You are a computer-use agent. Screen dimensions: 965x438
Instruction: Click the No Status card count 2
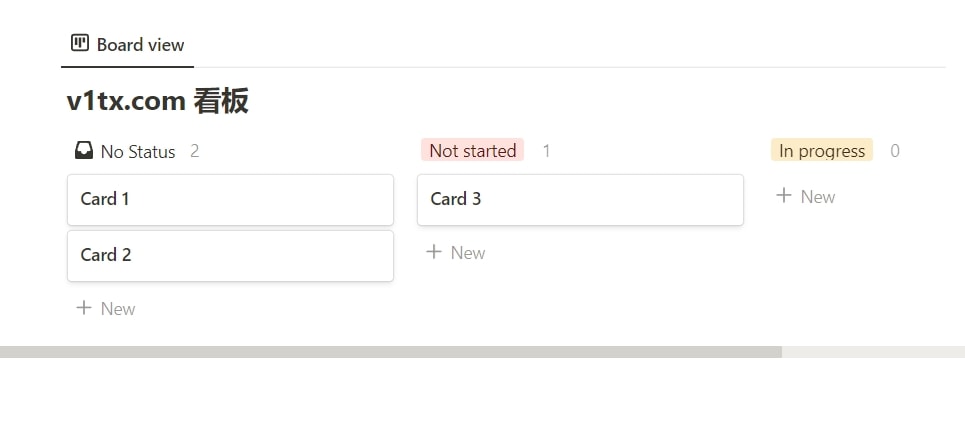tap(194, 151)
